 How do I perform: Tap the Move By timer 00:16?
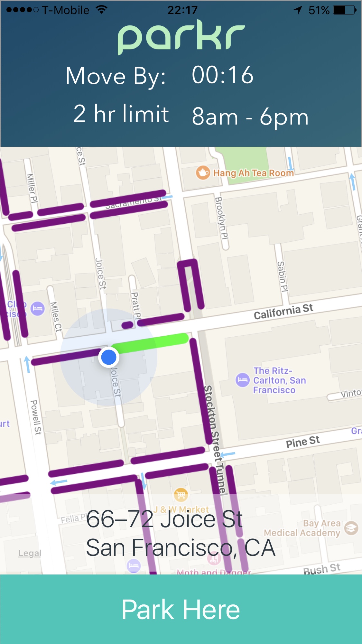click(x=223, y=75)
